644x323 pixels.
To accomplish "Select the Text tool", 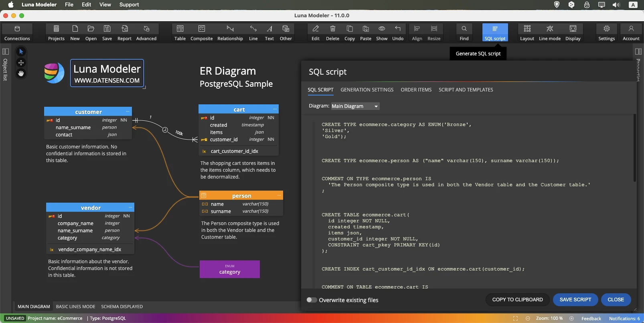I will 269,33.
